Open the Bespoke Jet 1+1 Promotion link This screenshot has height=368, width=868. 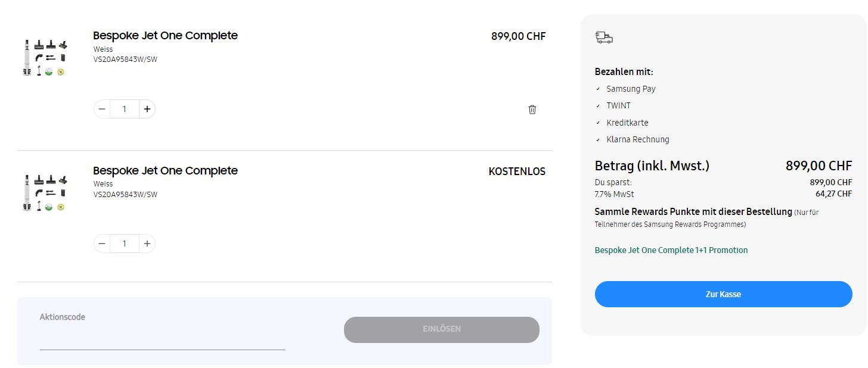pos(671,250)
